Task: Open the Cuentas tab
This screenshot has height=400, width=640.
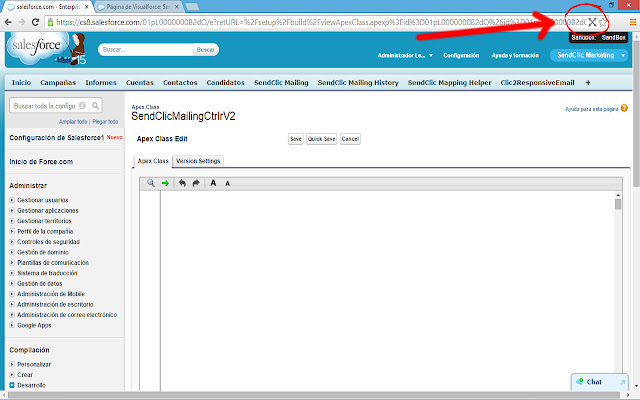Action: click(x=140, y=82)
